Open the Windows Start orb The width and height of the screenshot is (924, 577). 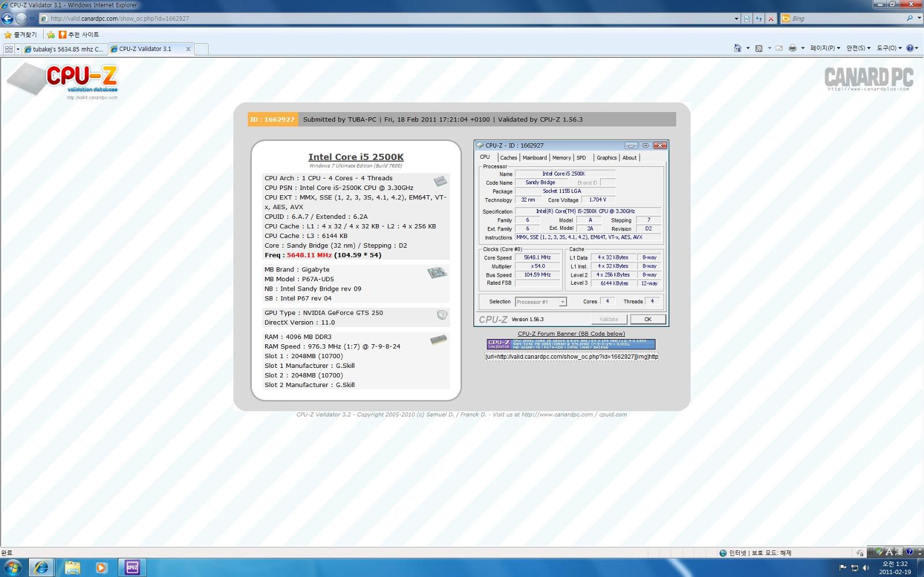coord(13,568)
